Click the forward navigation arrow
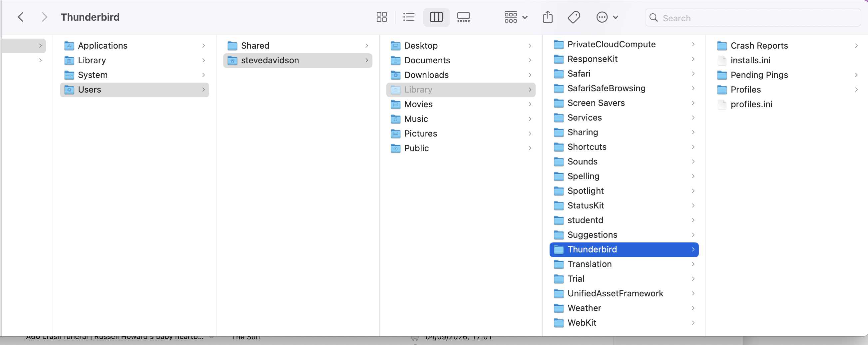The image size is (868, 345). 44,17
